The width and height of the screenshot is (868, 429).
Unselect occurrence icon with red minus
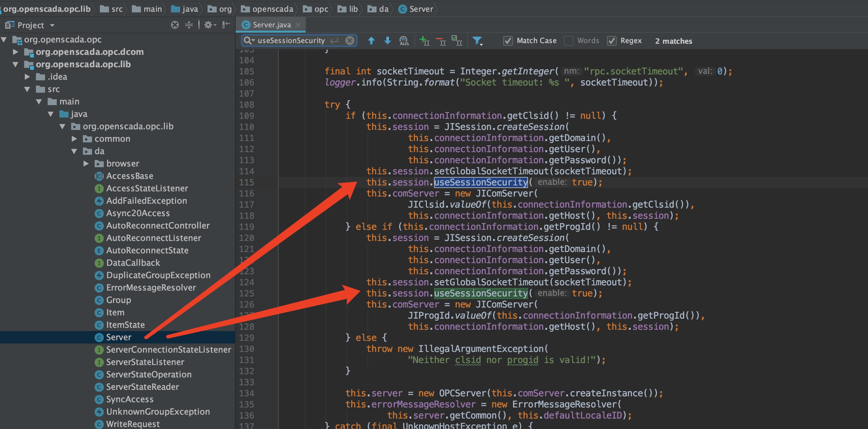pyautogui.click(x=441, y=41)
